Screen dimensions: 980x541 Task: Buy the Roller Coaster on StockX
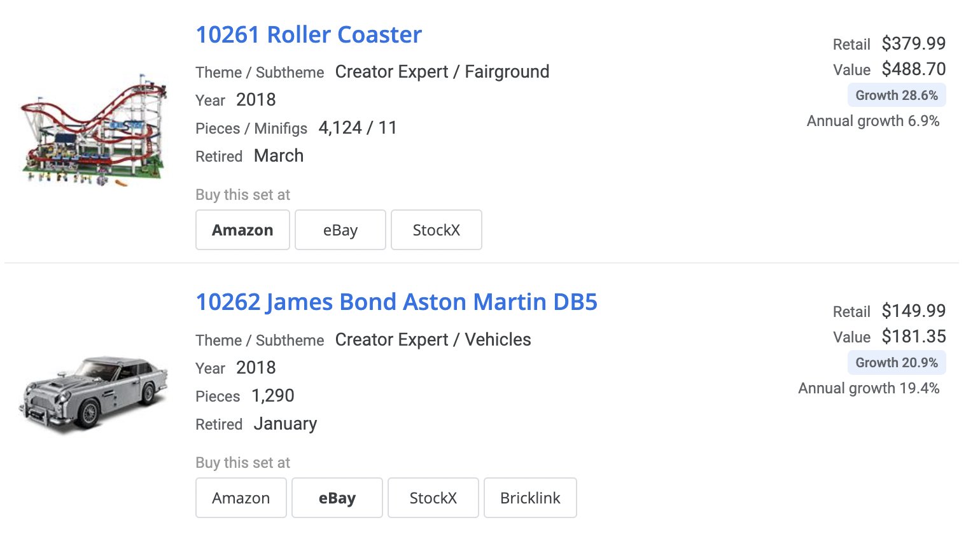(437, 230)
